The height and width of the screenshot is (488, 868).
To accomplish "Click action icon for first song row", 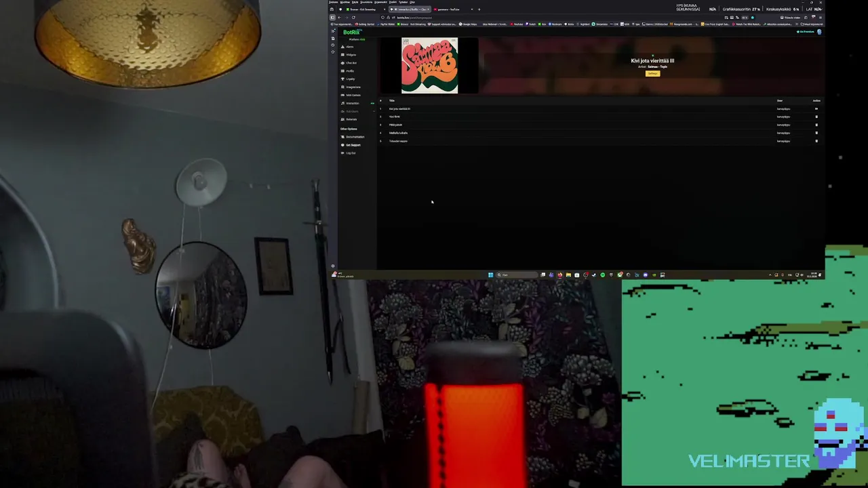I will [816, 108].
